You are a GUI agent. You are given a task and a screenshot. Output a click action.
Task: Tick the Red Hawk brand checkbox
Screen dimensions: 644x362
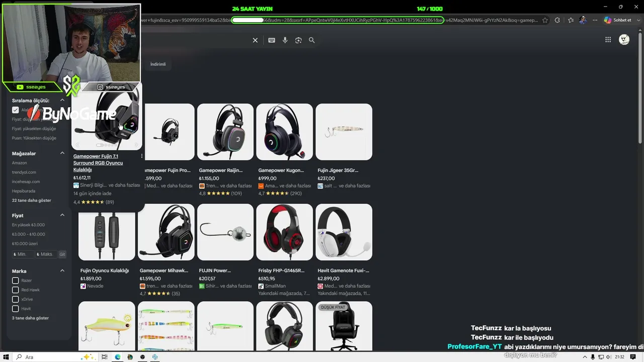coord(16,290)
